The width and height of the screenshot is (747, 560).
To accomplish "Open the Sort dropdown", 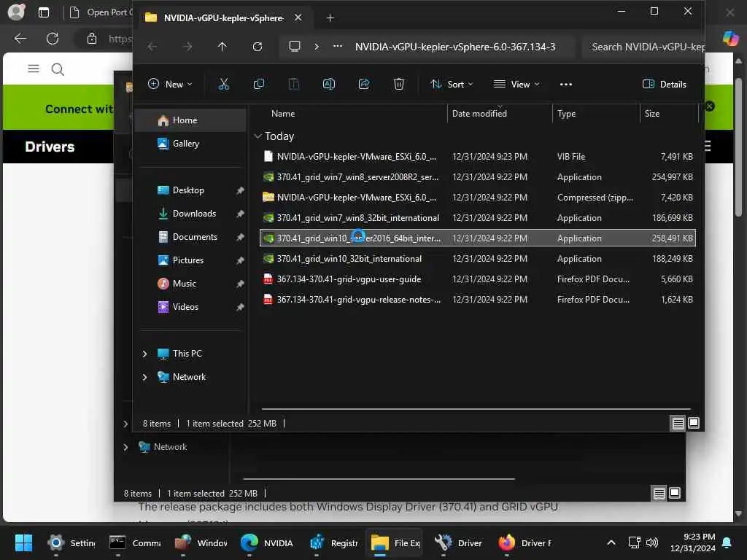I will (451, 85).
